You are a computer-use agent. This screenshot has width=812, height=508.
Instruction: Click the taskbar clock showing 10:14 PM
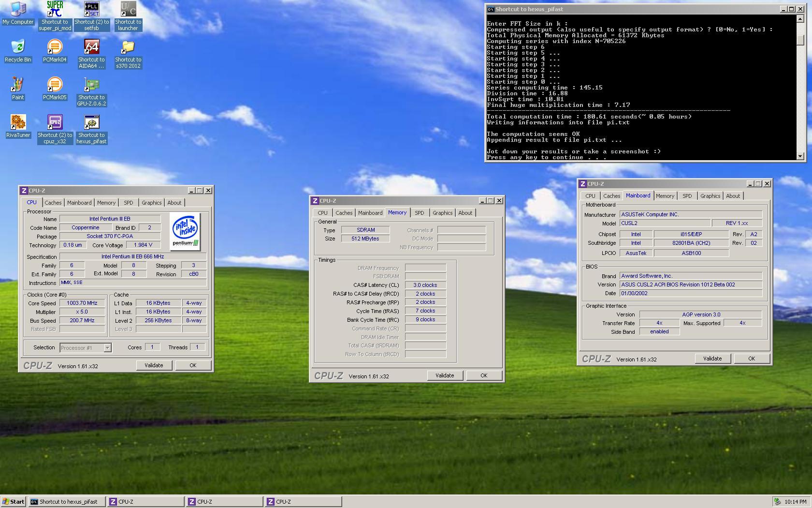coord(796,502)
